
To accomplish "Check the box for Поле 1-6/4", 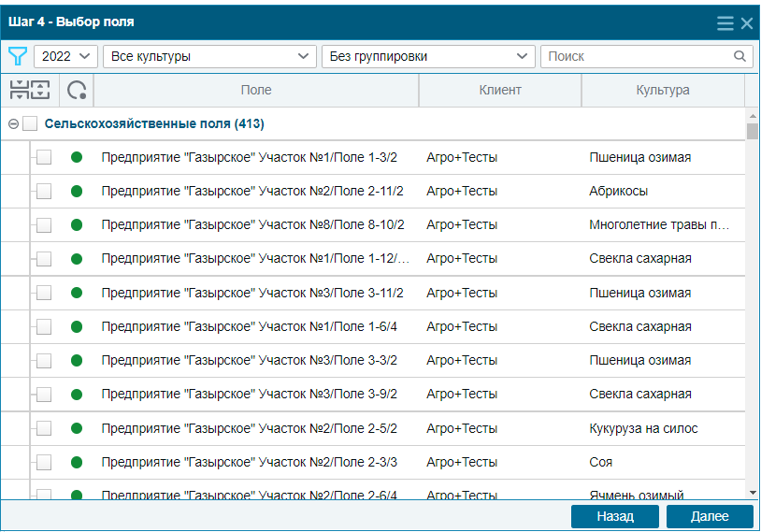I will coord(44,326).
